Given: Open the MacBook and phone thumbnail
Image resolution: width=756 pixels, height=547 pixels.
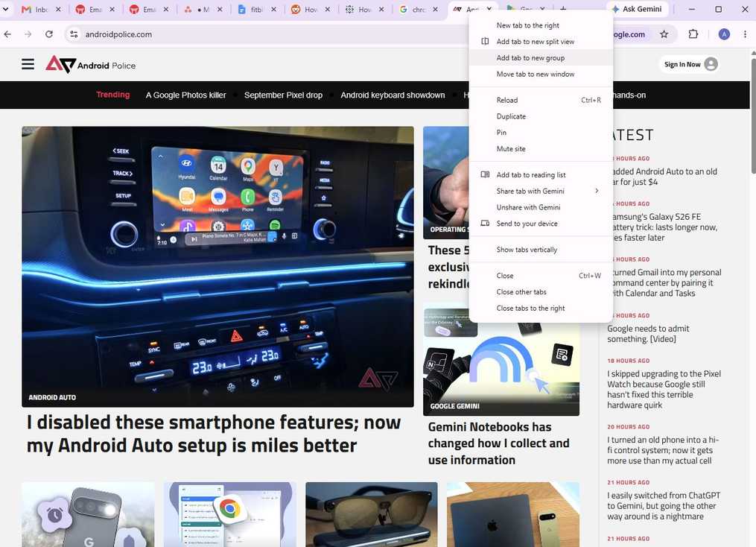Looking at the screenshot, I should click(513, 514).
